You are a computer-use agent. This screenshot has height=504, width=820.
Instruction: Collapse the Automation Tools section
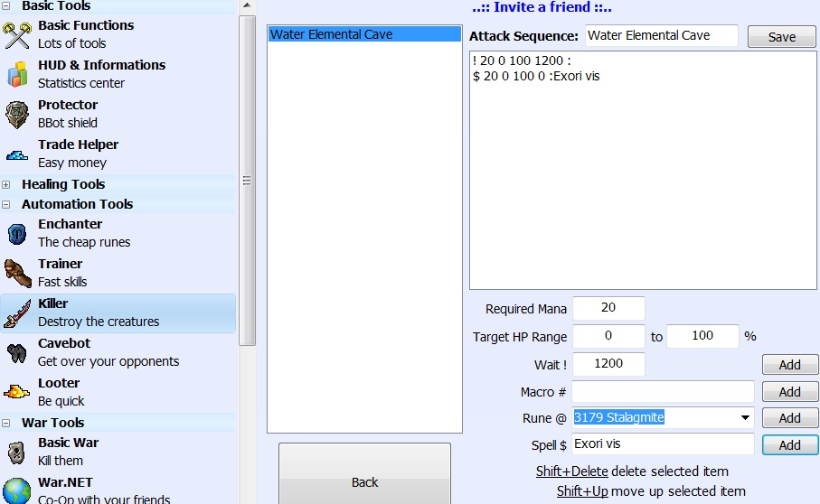click(x=6, y=204)
